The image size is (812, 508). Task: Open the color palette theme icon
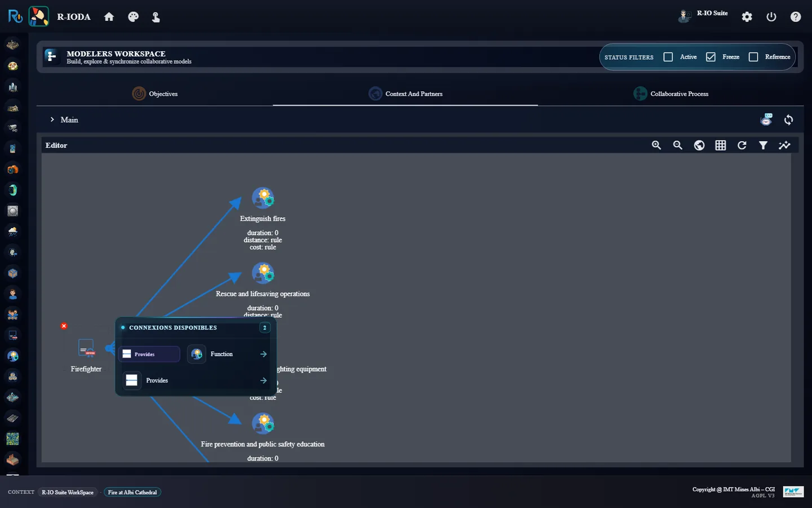coord(133,17)
